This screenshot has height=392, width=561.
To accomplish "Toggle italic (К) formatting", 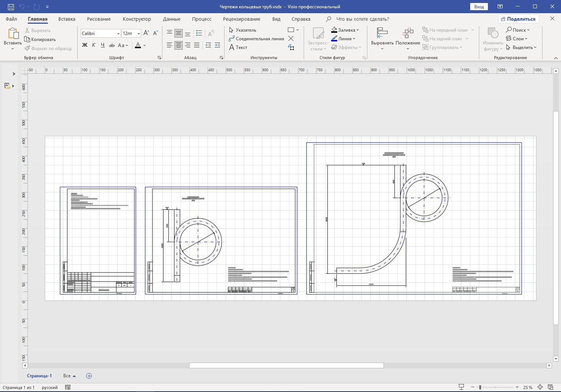I will [x=93, y=45].
